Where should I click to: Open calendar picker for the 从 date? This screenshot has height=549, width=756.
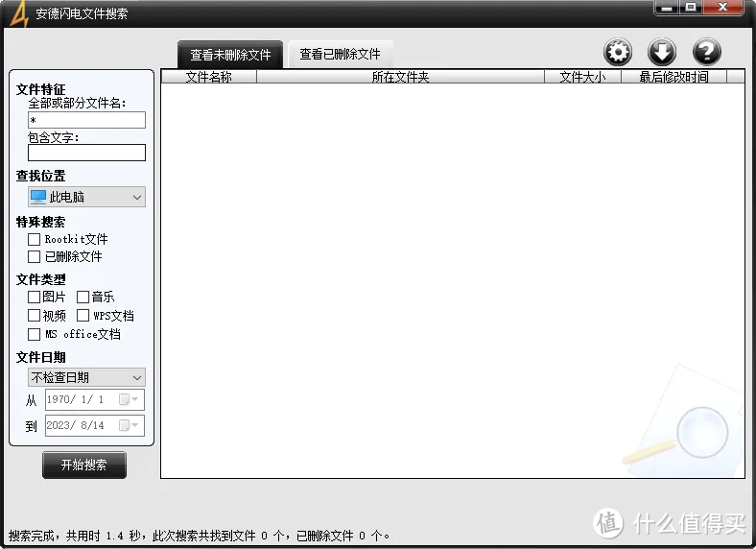(x=129, y=399)
